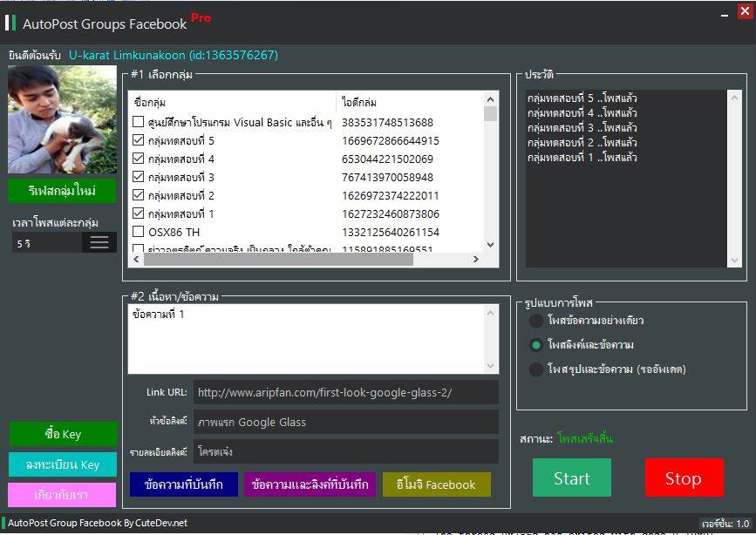Click the green ซื้อ Key button

tap(63, 434)
